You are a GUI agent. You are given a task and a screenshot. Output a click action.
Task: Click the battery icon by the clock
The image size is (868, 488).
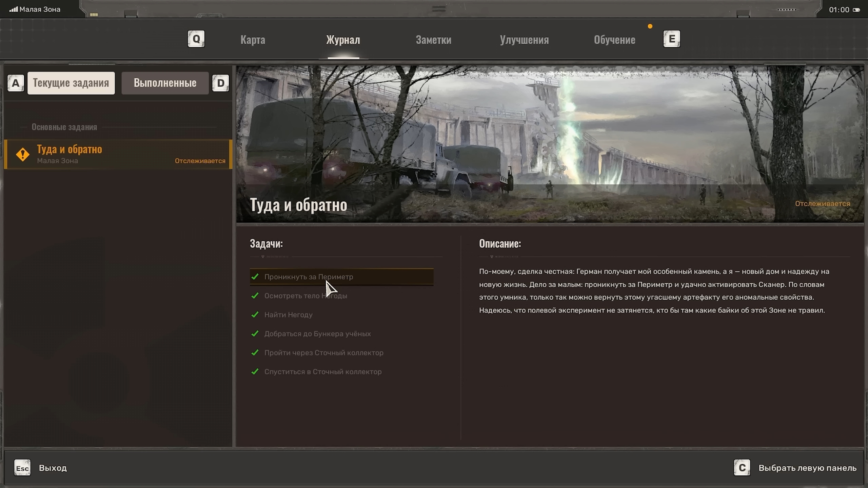click(x=856, y=10)
